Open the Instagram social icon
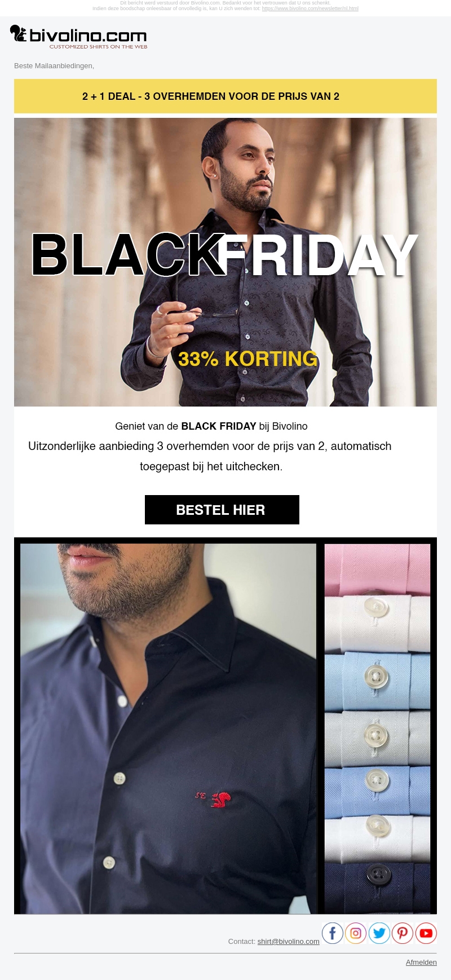The image size is (451, 980). click(356, 933)
